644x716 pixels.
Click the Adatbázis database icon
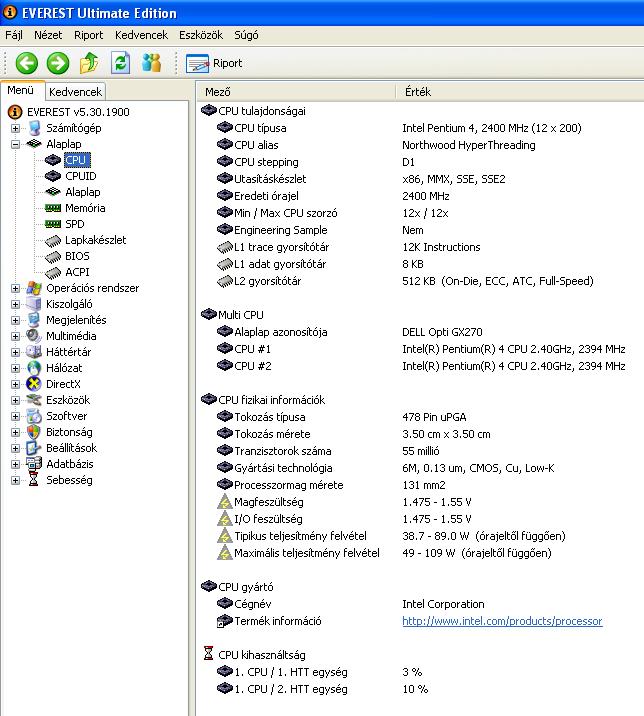[x=34, y=464]
